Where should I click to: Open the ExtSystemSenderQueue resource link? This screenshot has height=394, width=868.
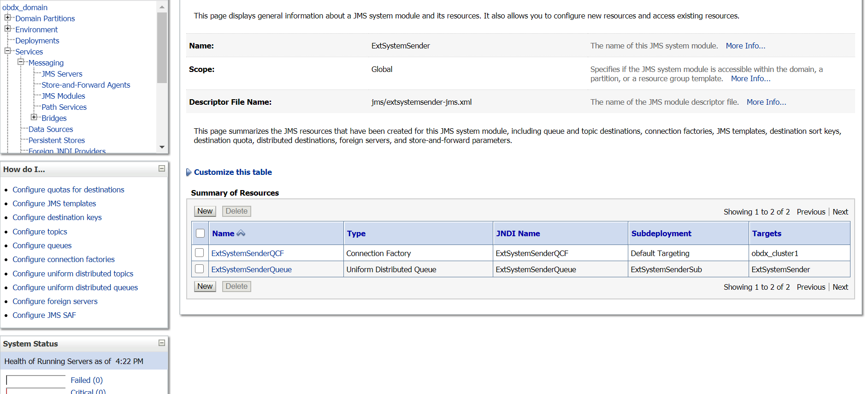click(251, 269)
